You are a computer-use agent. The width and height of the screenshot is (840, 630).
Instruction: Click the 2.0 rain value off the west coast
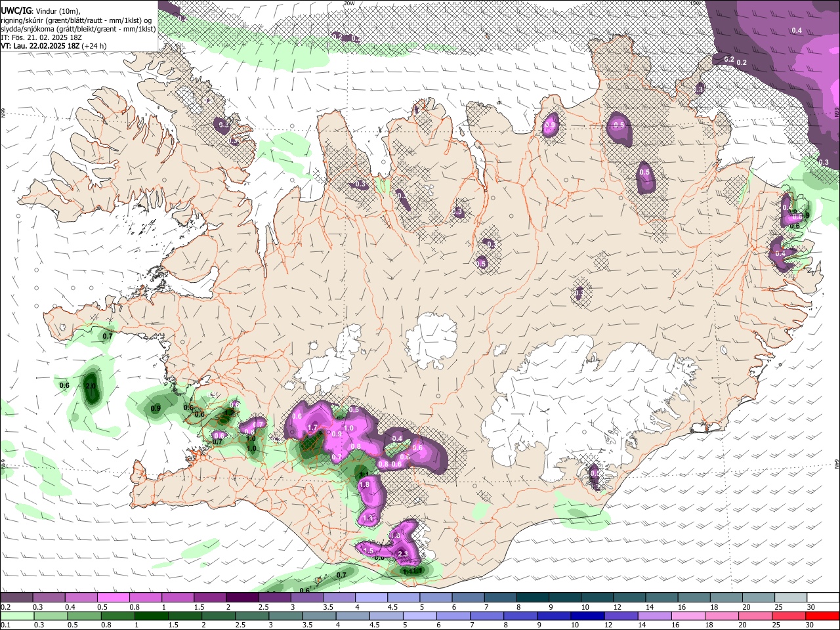(x=91, y=386)
